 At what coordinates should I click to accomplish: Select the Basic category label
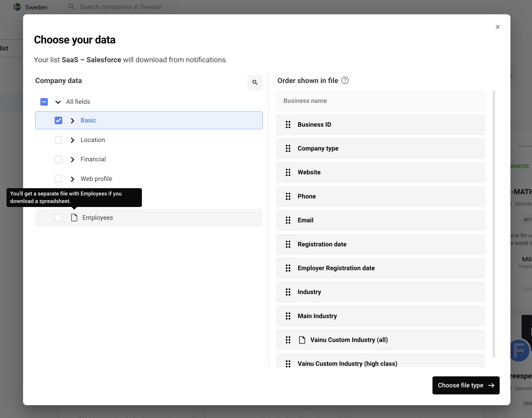(x=88, y=120)
